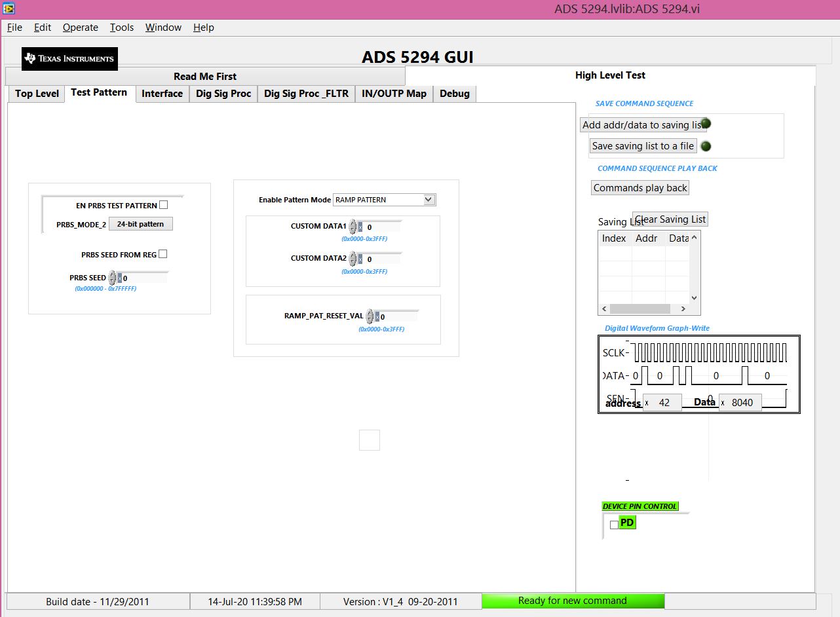Select the High Level Test tab

pyautogui.click(x=610, y=75)
